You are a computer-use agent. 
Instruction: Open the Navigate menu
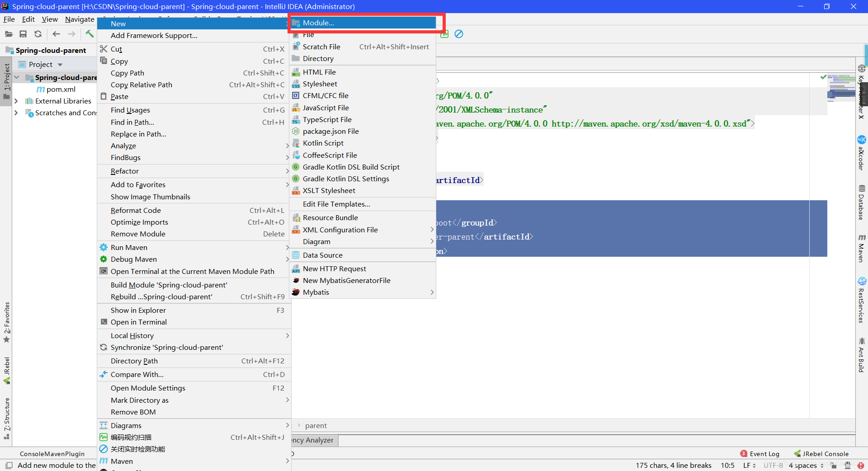click(80, 19)
